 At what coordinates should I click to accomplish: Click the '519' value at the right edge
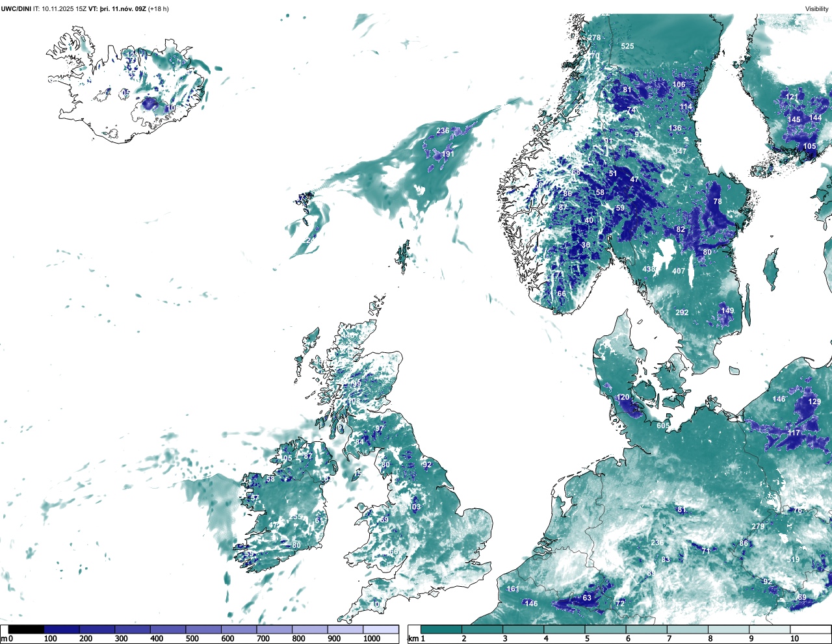point(793,560)
